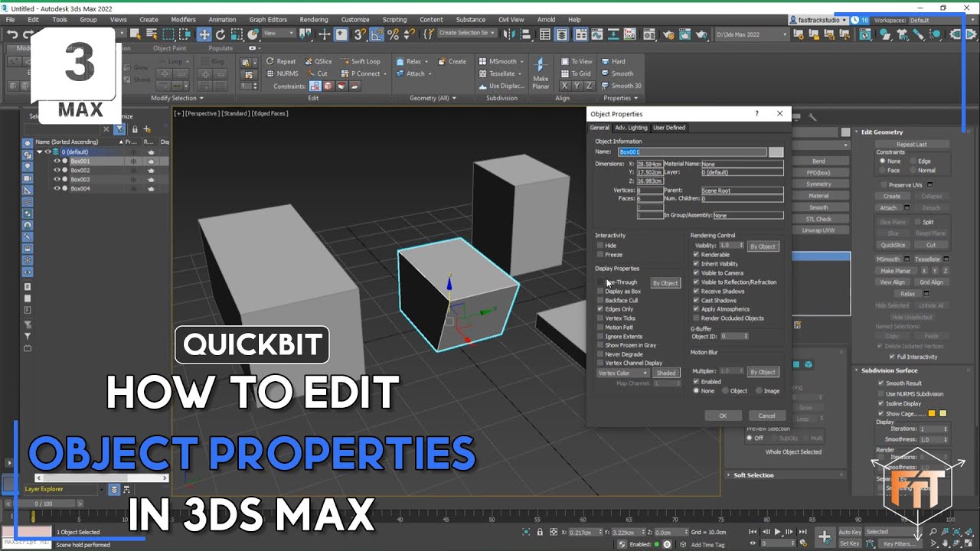Screen dimensions: 980x551
Task: Toggle the Cast Shadows checkbox
Action: (x=696, y=300)
